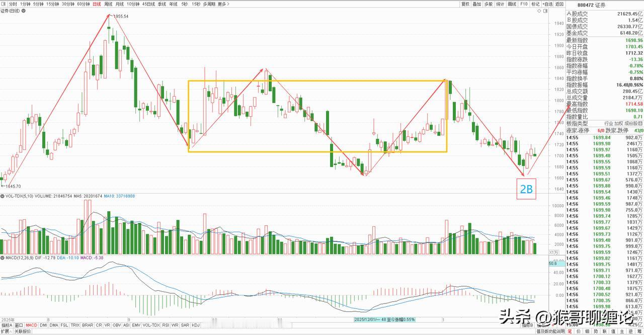644x335 pixels.
Task: Open F10 company info
Action: click(x=524, y=4)
